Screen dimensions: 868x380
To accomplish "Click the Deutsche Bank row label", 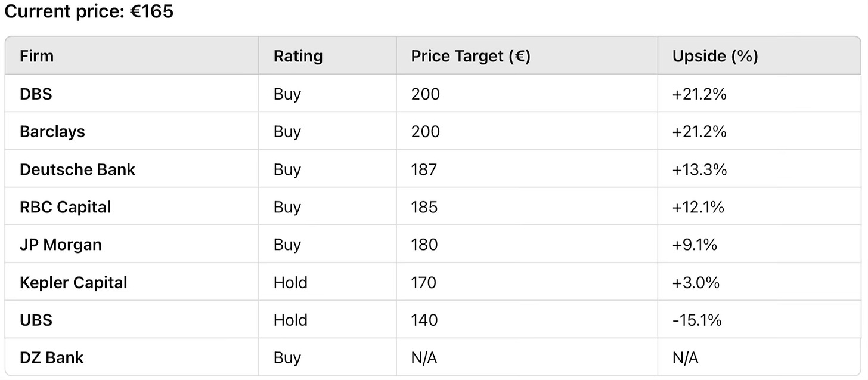I will click(x=77, y=169).
